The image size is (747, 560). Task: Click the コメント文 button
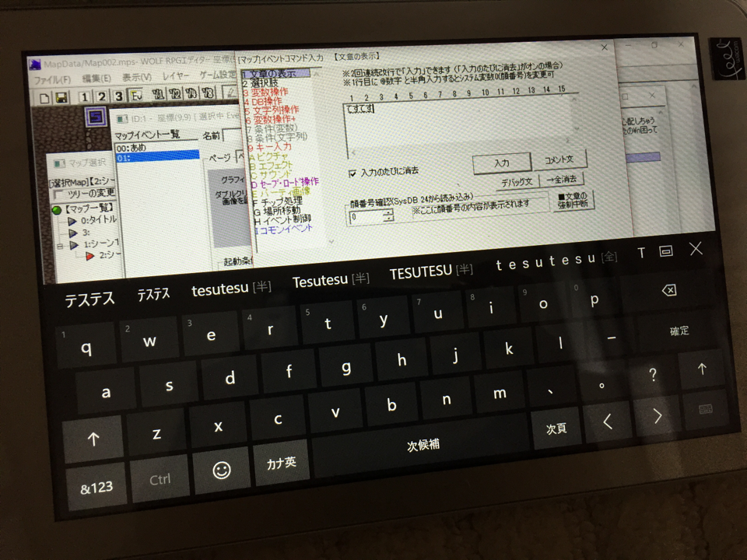(559, 159)
